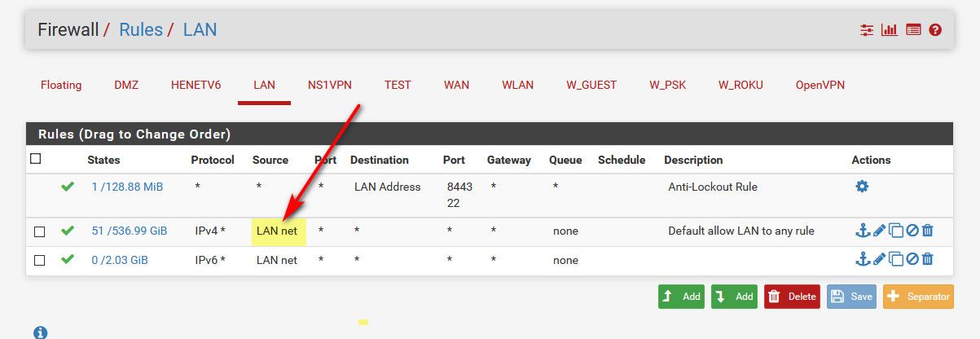Click the filter sliders icon in the header
Viewport: 980px width, 339px height.
coord(867,30)
